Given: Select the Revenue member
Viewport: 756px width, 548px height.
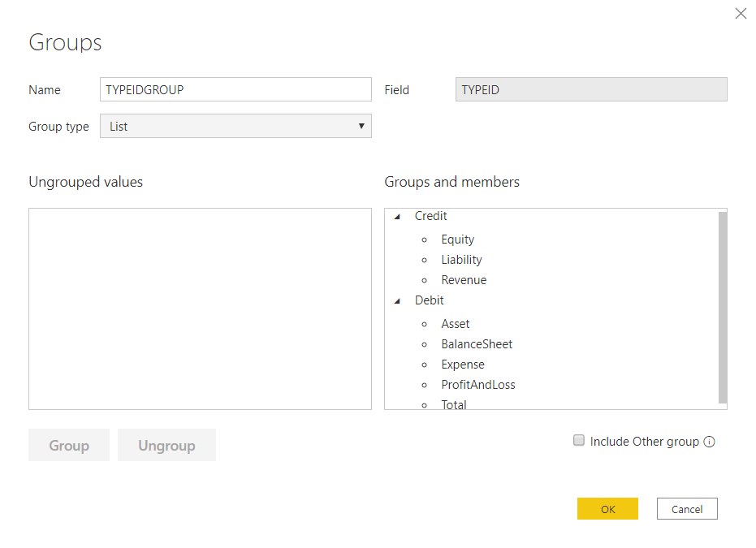Looking at the screenshot, I should [x=464, y=279].
